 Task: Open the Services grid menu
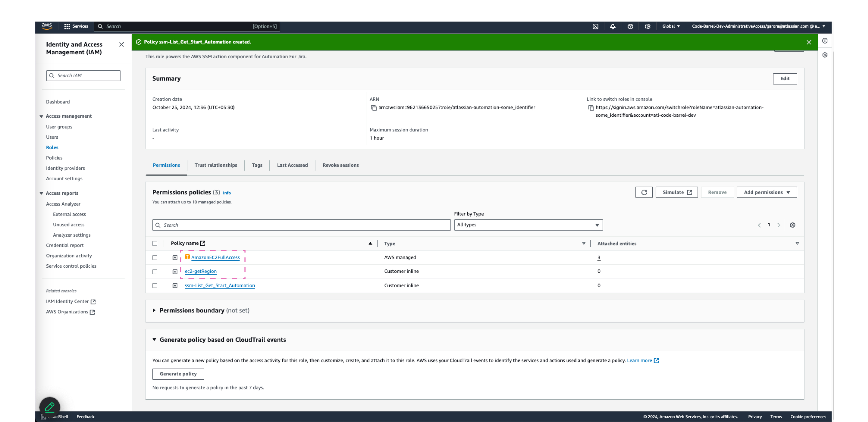(76, 26)
